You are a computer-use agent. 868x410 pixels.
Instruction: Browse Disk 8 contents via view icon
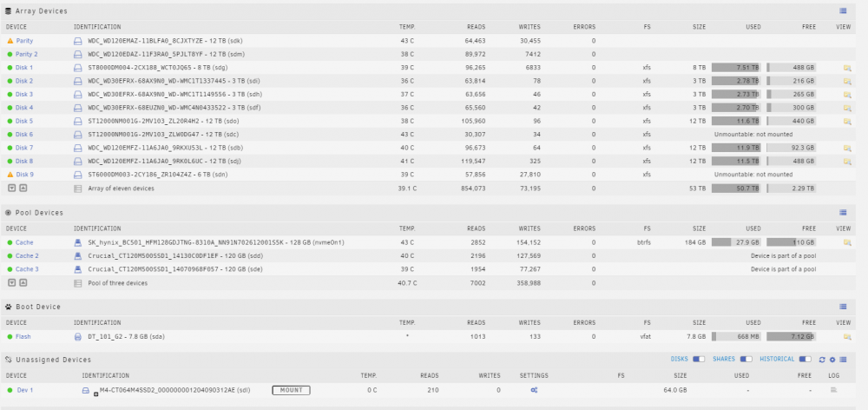pyautogui.click(x=846, y=162)
